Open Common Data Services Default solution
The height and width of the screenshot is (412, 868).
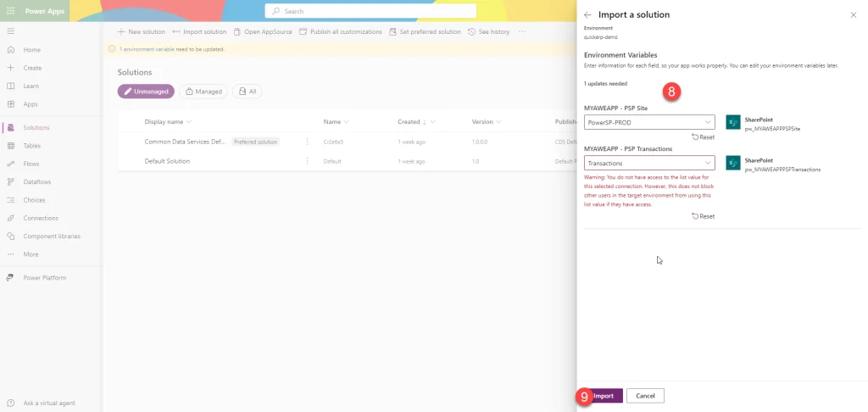[x=185, y=142]
